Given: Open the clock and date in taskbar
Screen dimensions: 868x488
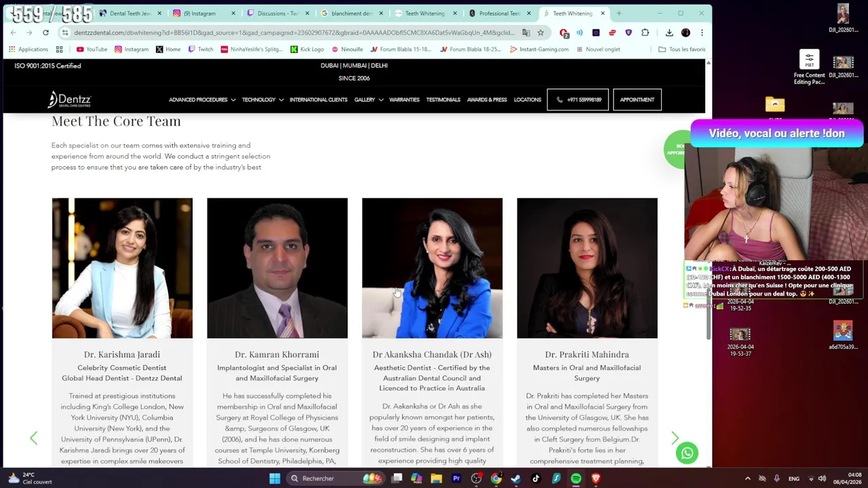Looking at the screenshot, I should point(848,479).
